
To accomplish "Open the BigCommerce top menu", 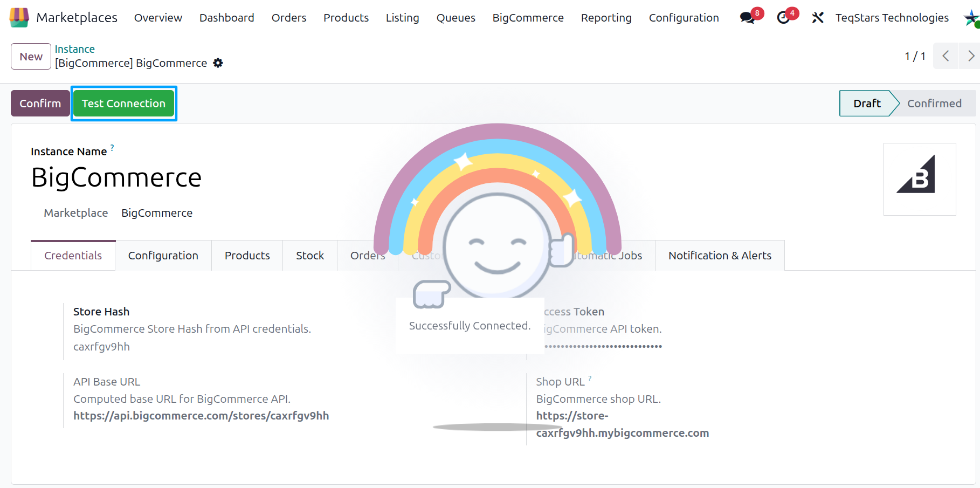I will coord(528,18).
